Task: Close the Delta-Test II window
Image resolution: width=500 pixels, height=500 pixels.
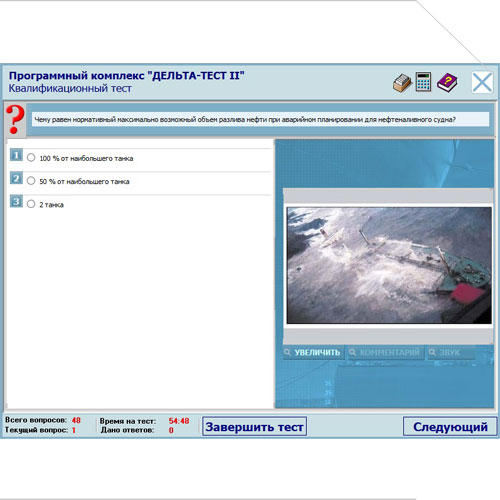Action: point(482,82)
